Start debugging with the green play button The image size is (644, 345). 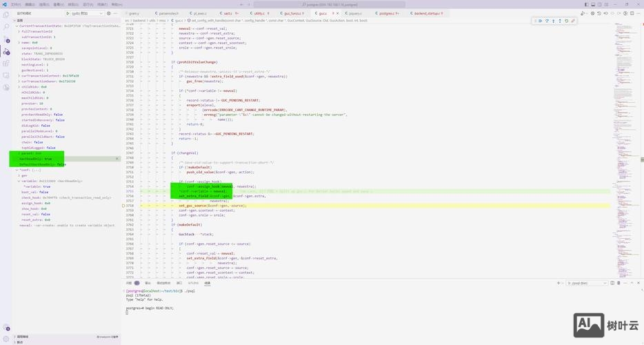click(68, 13)
